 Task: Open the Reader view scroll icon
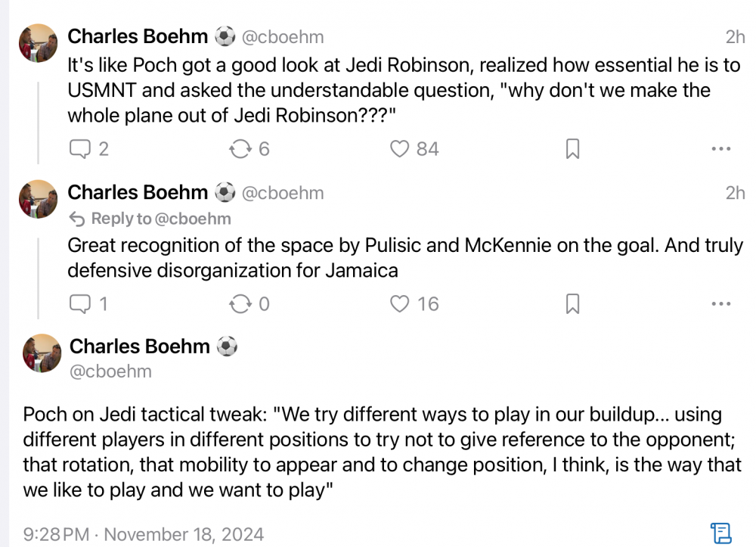pyautogui.click(x=720, y=533)
